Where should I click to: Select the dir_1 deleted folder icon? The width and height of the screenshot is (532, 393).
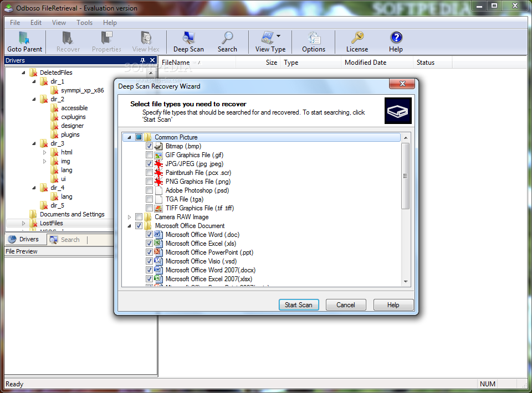click(x=44, y=81)
